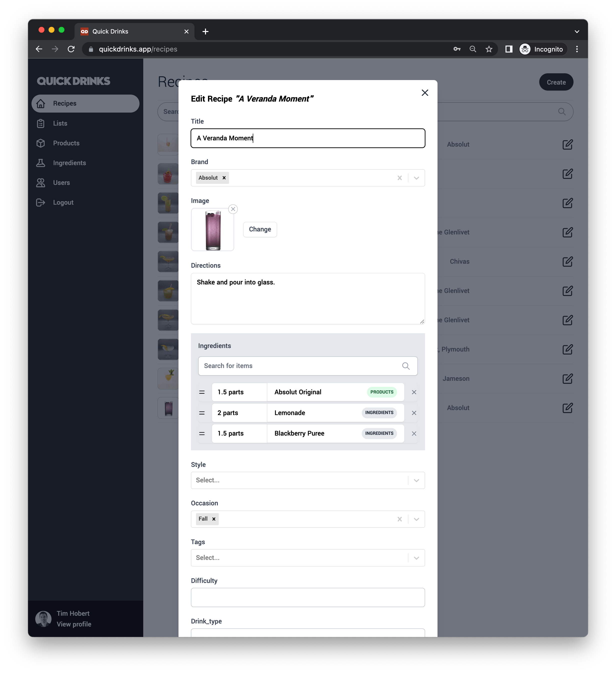
Task: Open Ingredients in the sidebar
Action: pos(85,163)
